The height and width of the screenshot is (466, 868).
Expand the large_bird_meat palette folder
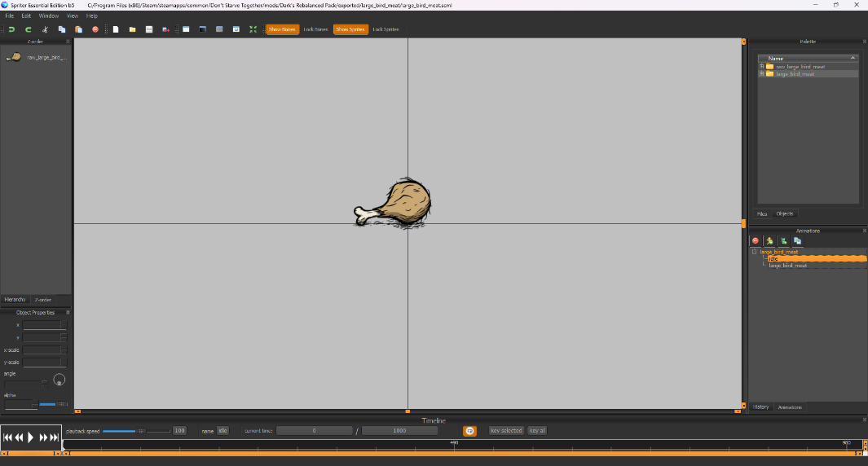pyautogui.click(x=762, y=73)
